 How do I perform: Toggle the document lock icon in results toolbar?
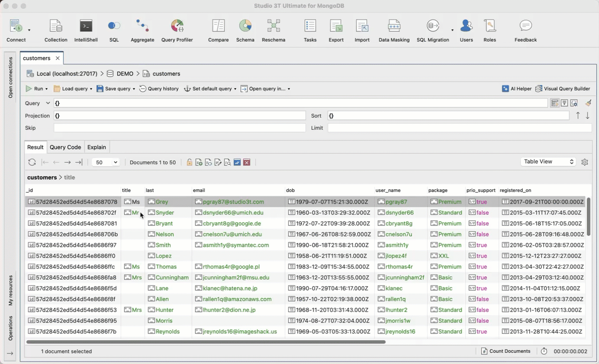189,162
